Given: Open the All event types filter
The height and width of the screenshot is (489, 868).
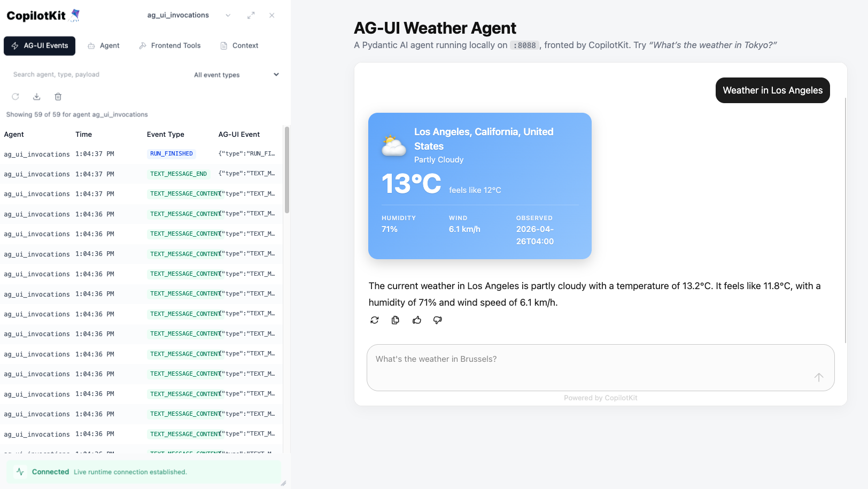Looking at the screenshot, I should coord(236,75).
